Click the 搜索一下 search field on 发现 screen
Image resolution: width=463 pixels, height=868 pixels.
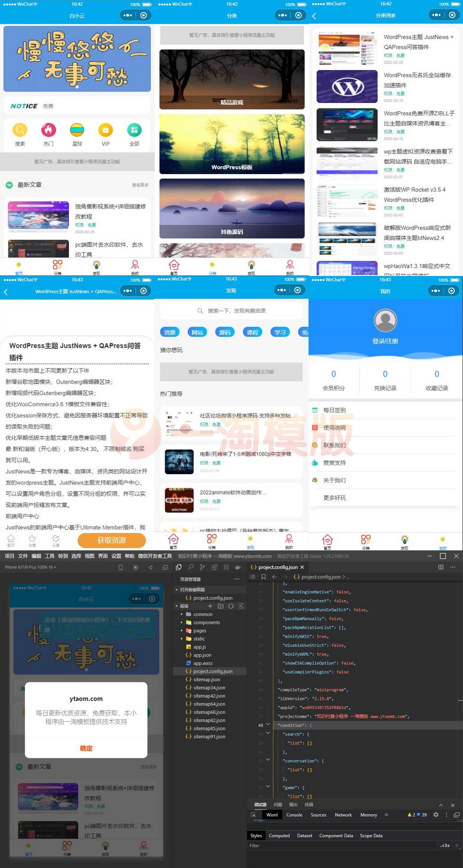click(231, 311)
